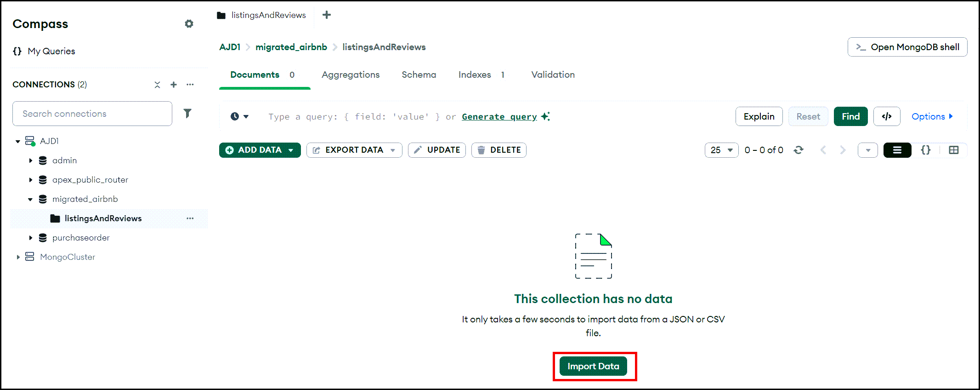Switch to list view

(x=897, y=150)
